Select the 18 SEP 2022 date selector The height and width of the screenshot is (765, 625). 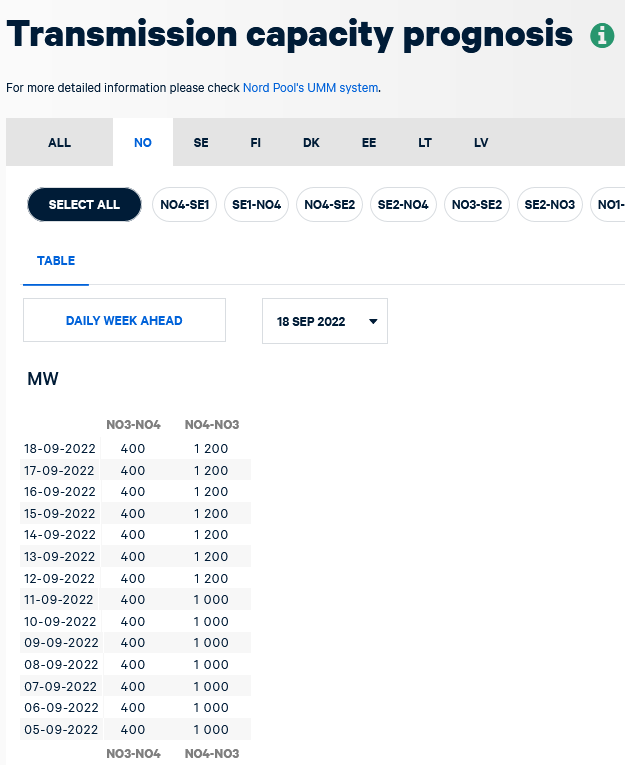(x=325, y=321)
